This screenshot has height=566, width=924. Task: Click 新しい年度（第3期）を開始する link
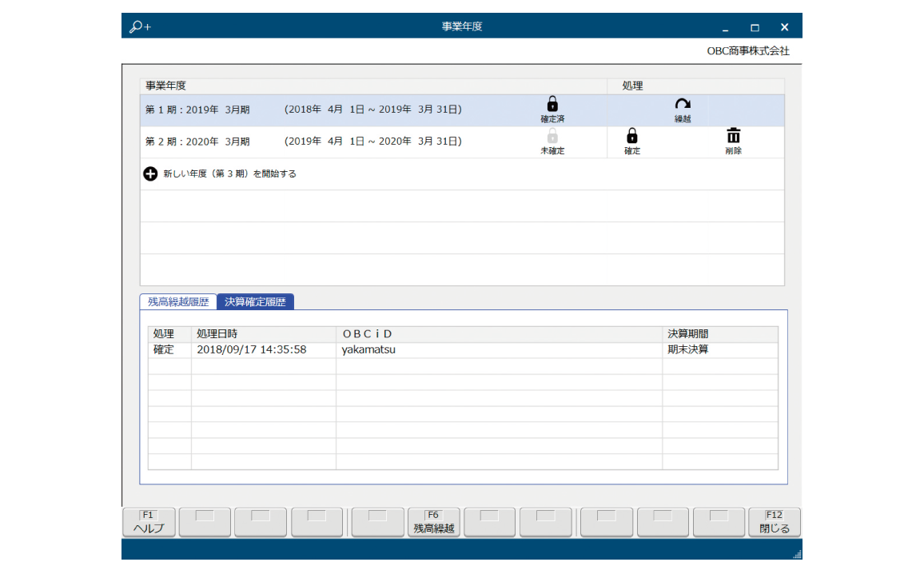click(229, 173)
